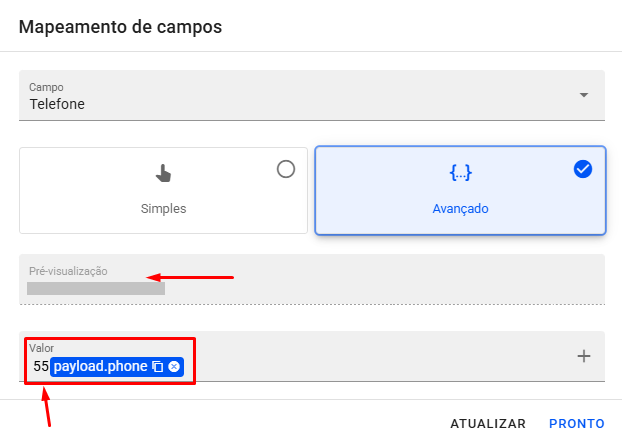Click the Mapeamento de campos dialog title
This screenshot has width=622, height=444.
click(120, 26)
